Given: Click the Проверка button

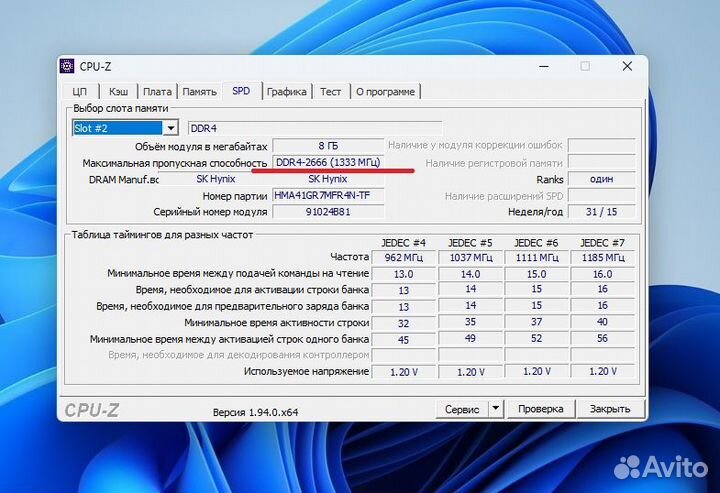Looking at the screenshot, I should 540,409.
